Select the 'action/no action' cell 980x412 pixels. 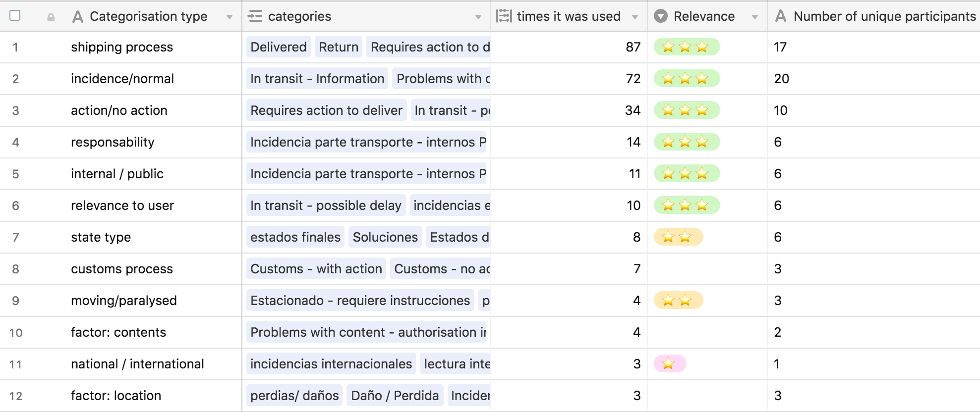(154, 110)
